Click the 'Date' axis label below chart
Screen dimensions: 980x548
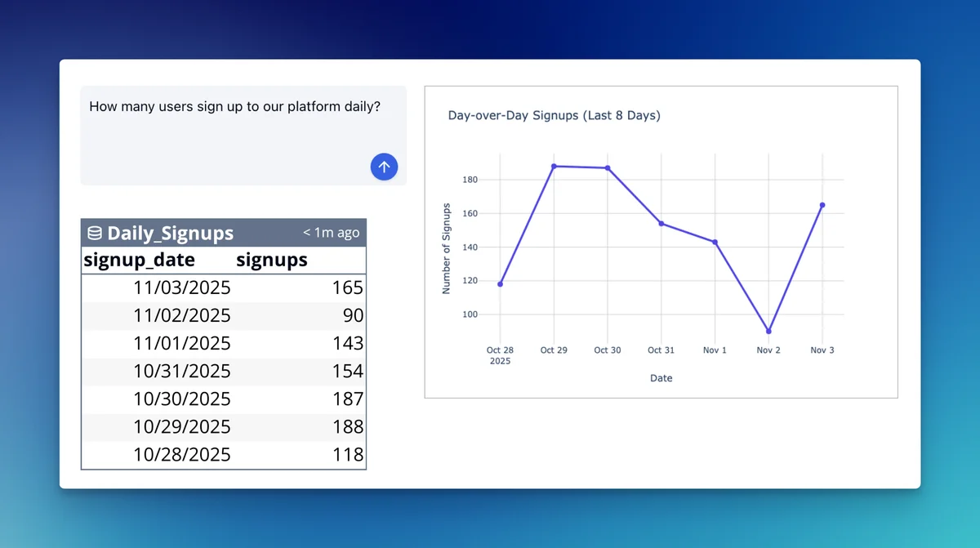(661, 378)
